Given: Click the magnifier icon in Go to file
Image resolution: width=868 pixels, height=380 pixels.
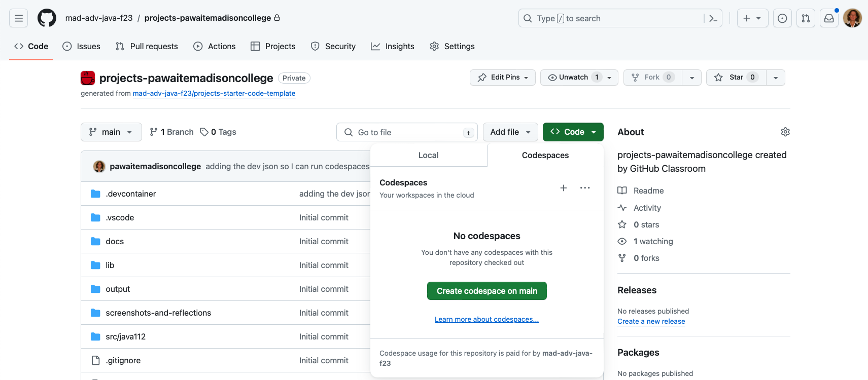Looking at the screenshot, I should (x=349, y=132).
